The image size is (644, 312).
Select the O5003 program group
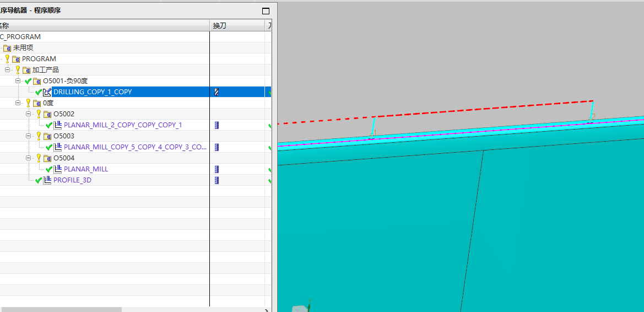pos(64,136)
